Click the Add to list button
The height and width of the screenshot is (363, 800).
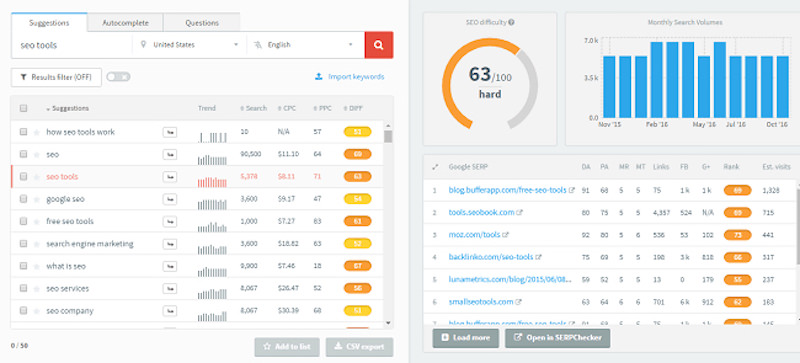point(287,347)
